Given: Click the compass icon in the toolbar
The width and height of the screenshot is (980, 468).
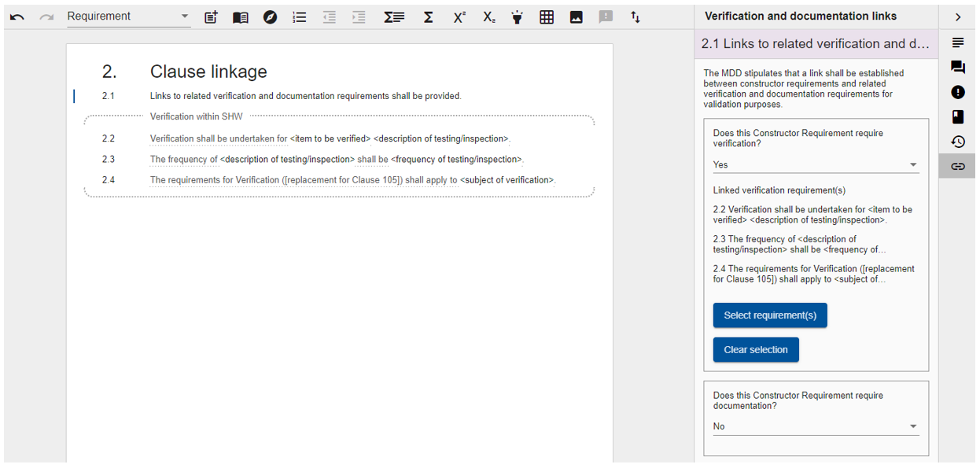Looking at the screenshot, I should coord(270,17).
